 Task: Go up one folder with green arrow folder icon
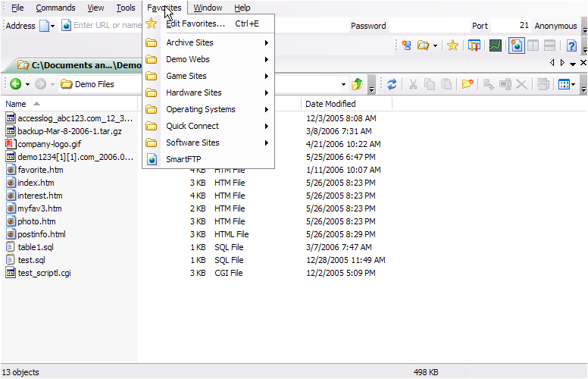pyautogui.click(x=357, y=83)
